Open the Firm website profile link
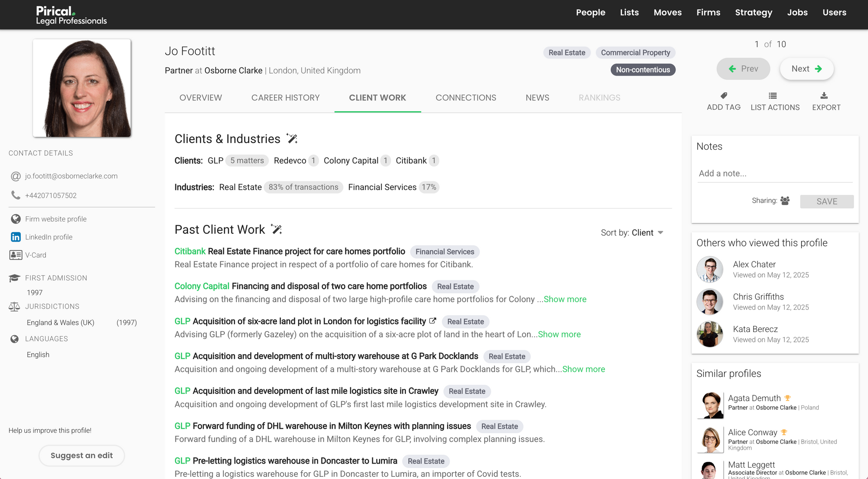 56,219
